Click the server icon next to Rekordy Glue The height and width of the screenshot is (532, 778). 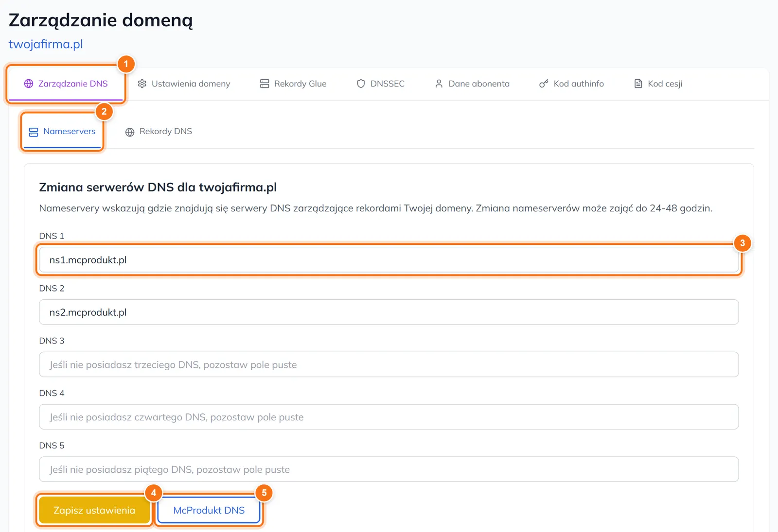(x=265, y=84)
